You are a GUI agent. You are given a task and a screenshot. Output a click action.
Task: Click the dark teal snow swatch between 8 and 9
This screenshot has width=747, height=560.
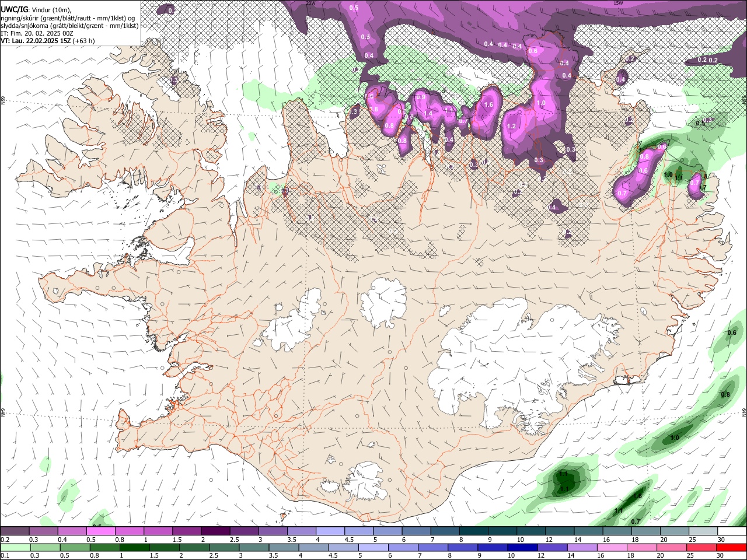pyautogui.click(x=473, y=531)
